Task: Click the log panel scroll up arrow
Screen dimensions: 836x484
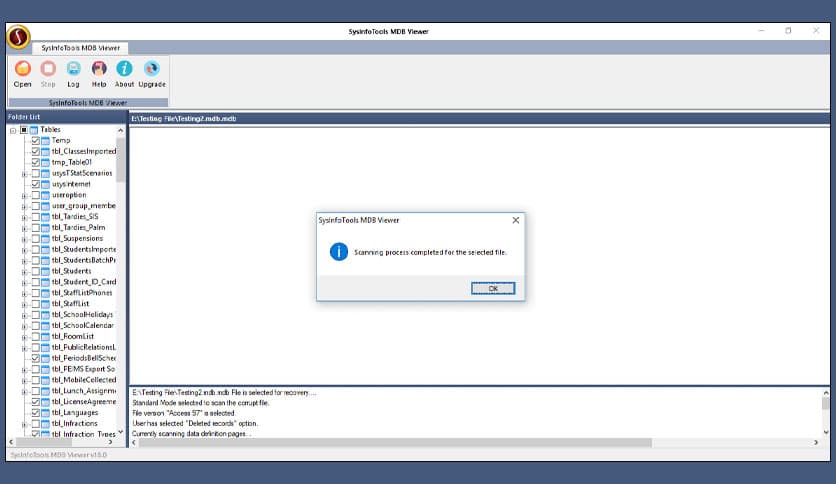Action: tap(826, 393)
